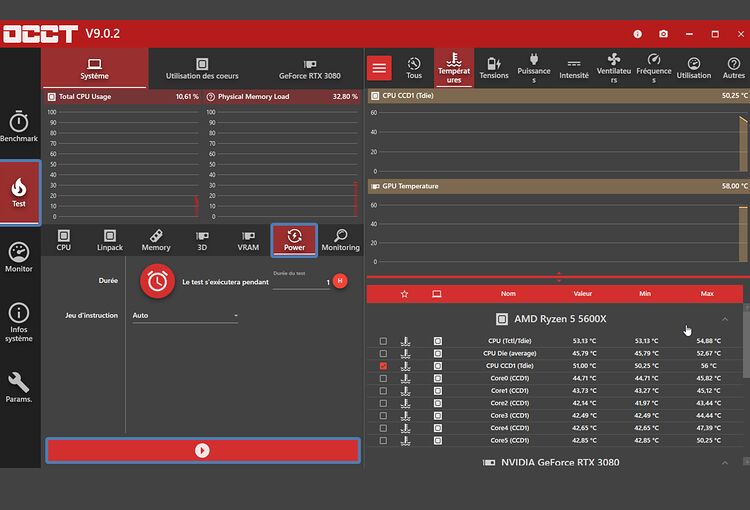Select the Monitoring test type
The image size is (750, 510).
pyautogui.click(x=341, y=240)
